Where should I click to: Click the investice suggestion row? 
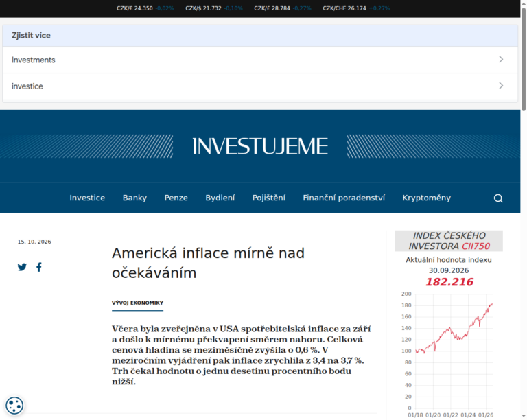click(x=260, y=86)
